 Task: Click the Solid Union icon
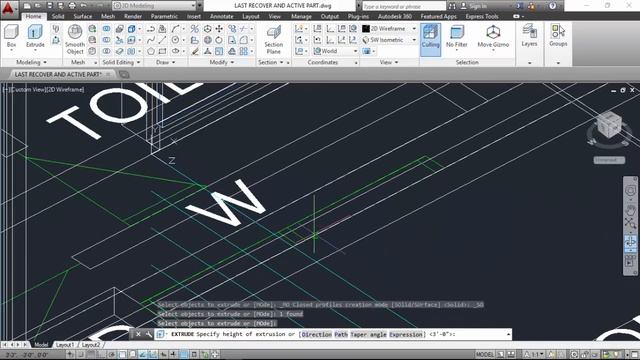107,29
